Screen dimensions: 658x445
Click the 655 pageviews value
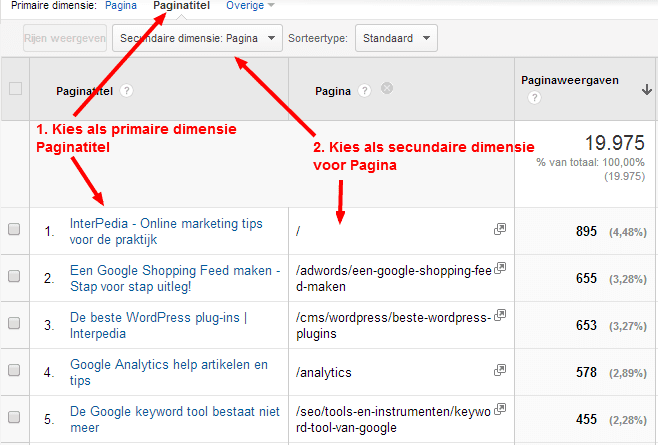tap(586, 278)
